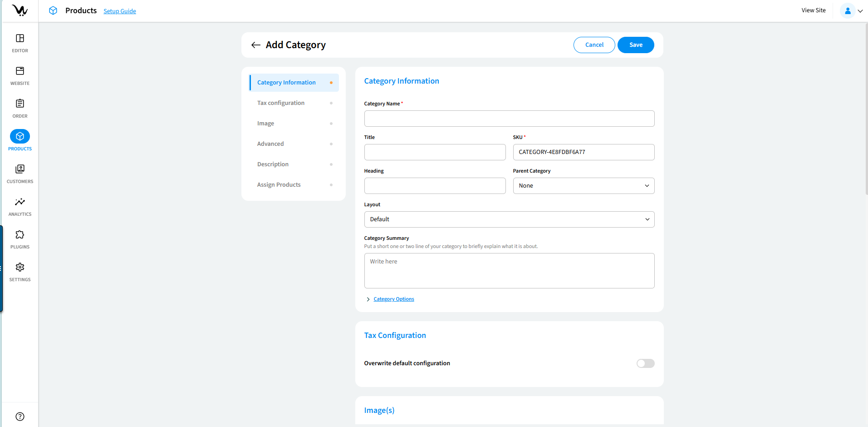The height and width of the screenshot is (427, 868).
Task: Jump to the Tax configuration section tab
Action: coord(281,103)
